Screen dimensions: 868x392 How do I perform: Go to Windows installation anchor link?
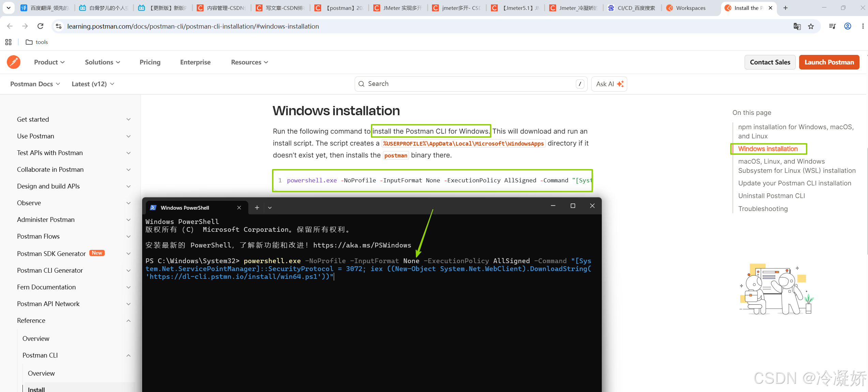(768, 149)
